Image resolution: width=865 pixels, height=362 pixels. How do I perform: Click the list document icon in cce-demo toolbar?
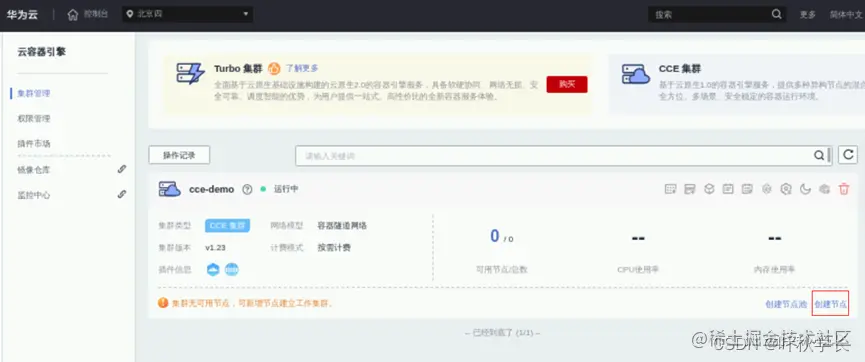pyautogui.click(x=747, y=189)
